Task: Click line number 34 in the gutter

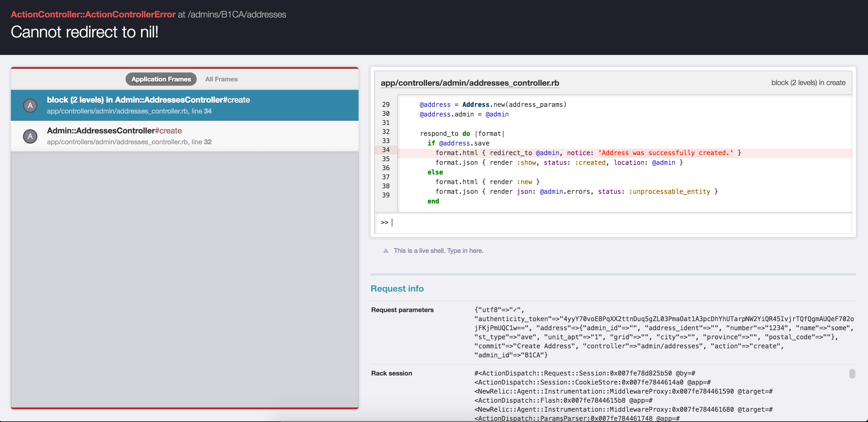Action: click(385, 150)
